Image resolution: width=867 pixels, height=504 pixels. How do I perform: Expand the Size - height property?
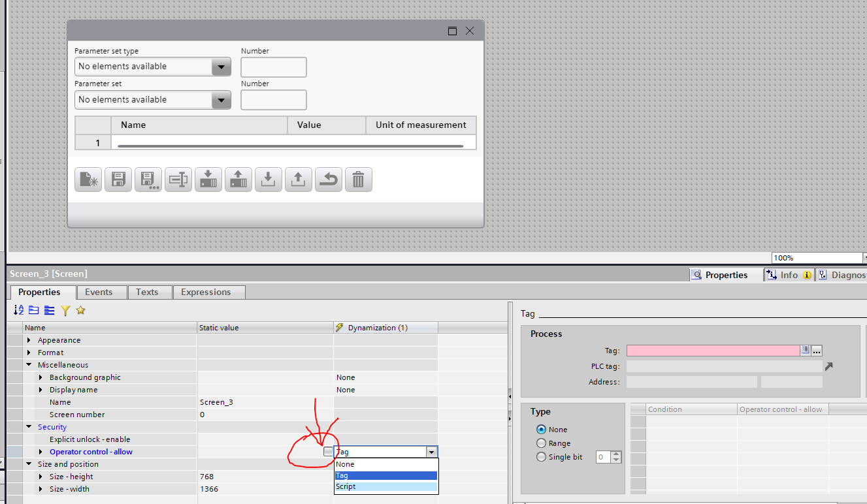coord(41,477)
